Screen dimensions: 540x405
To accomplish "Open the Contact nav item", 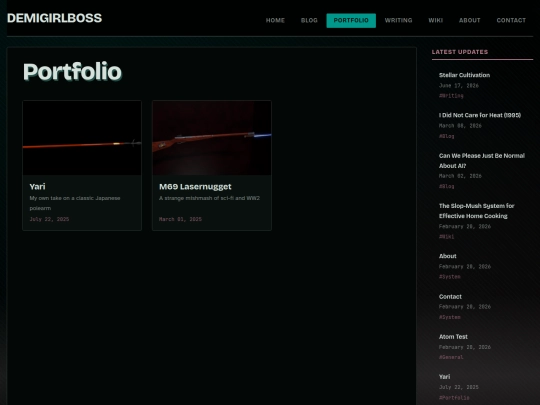I will point(511,20).
